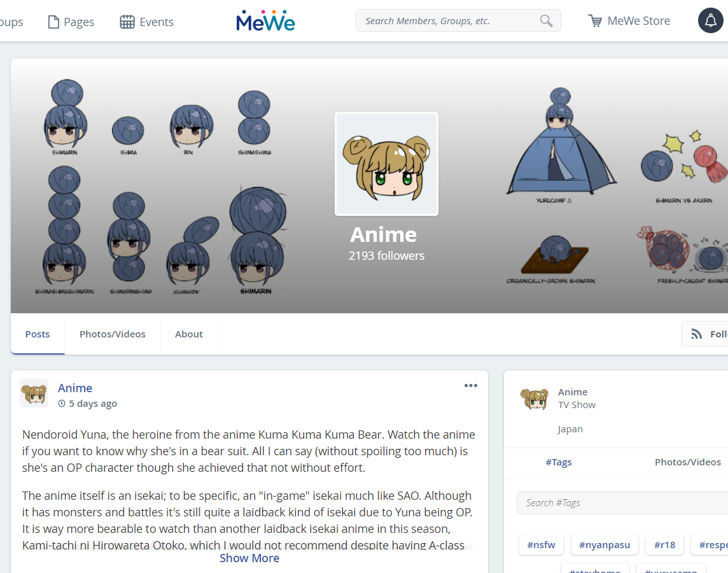This screenshot has height=573, width=728.
Task: Select sidebar Photos/Videos tab
Action: pos(688,462)
